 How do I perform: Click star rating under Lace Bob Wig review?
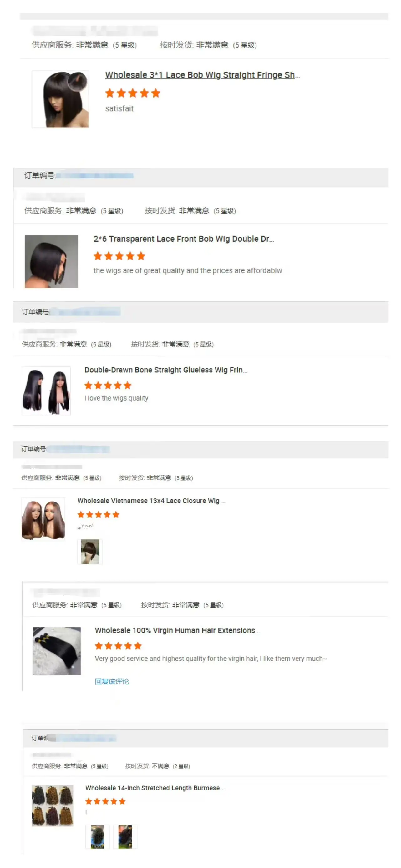132,93
